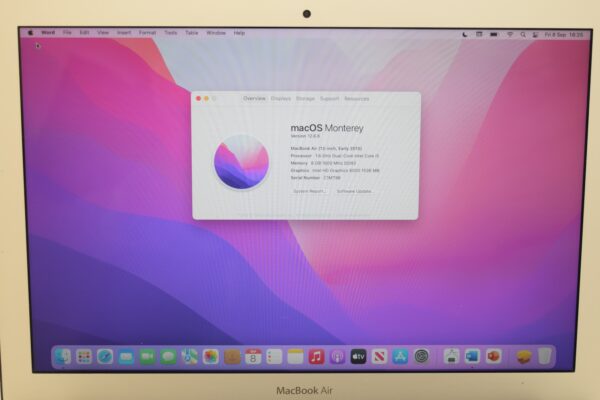Select the Support tab

tap(329, 99)
